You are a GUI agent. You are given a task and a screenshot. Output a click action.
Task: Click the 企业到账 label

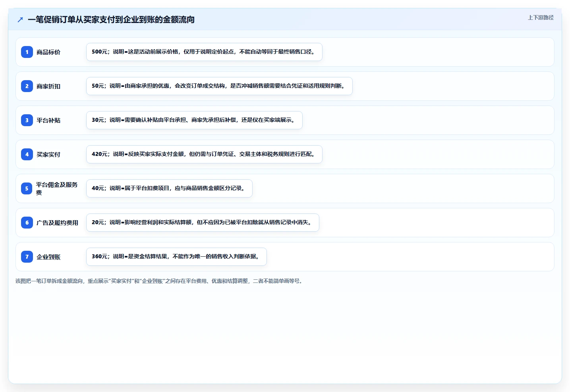[x=48, y=257]
